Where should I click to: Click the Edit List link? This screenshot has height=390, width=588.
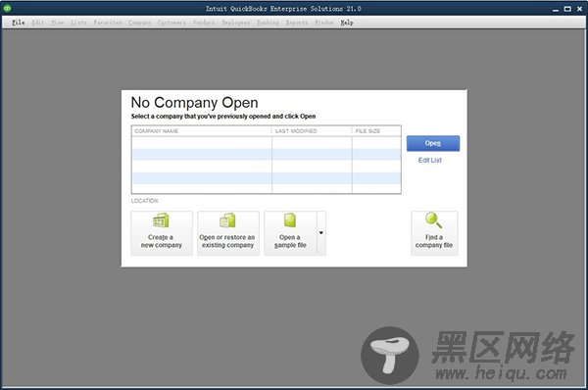pos(430,160)
